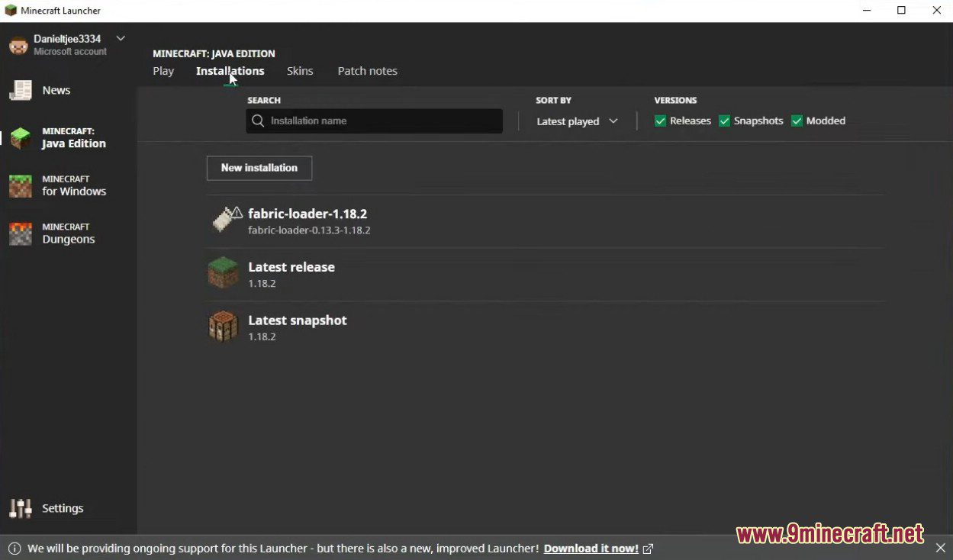Click the MINECRAFT for Windows sidebar label

74,185
